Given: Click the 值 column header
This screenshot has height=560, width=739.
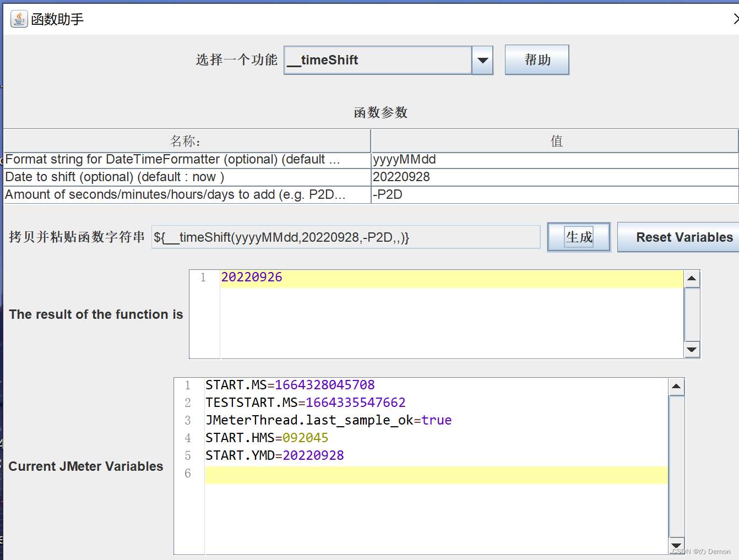Looking at the screenshot, I should click(x=555, y=141).
